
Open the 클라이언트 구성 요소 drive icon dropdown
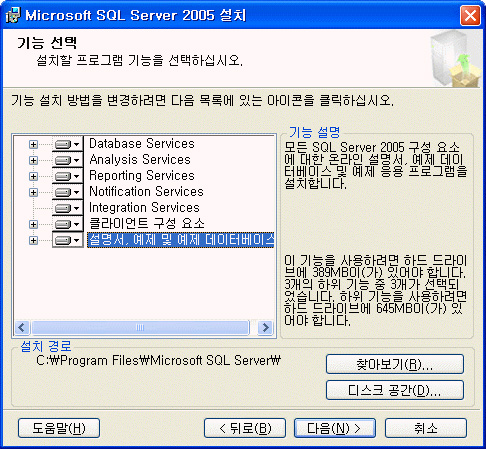(67, 224)
